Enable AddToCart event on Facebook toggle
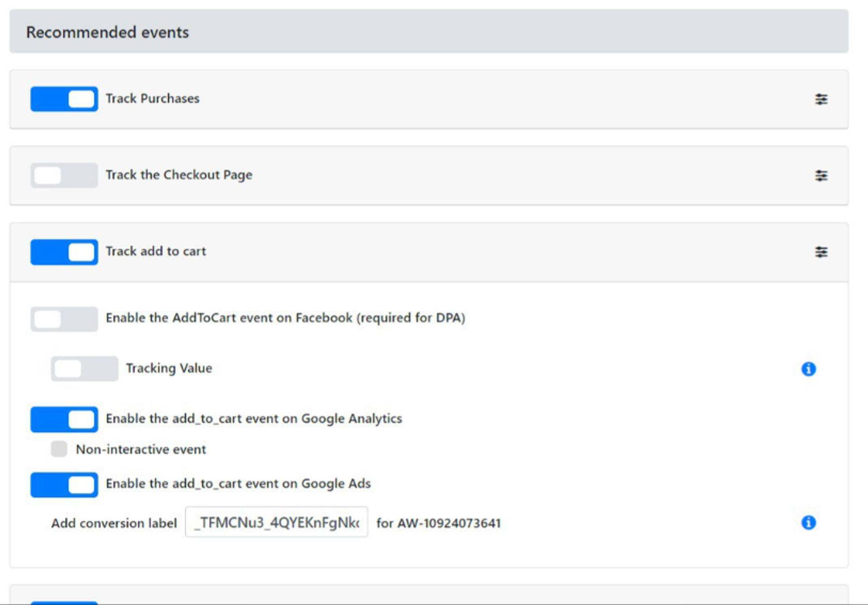868x605 pixels. (64, 319)
